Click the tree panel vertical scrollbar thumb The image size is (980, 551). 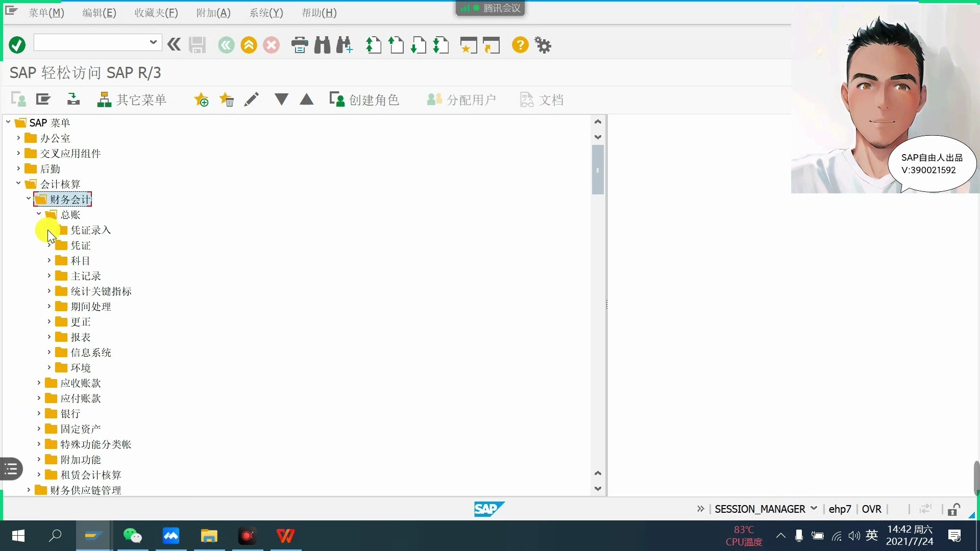(598, 170)
